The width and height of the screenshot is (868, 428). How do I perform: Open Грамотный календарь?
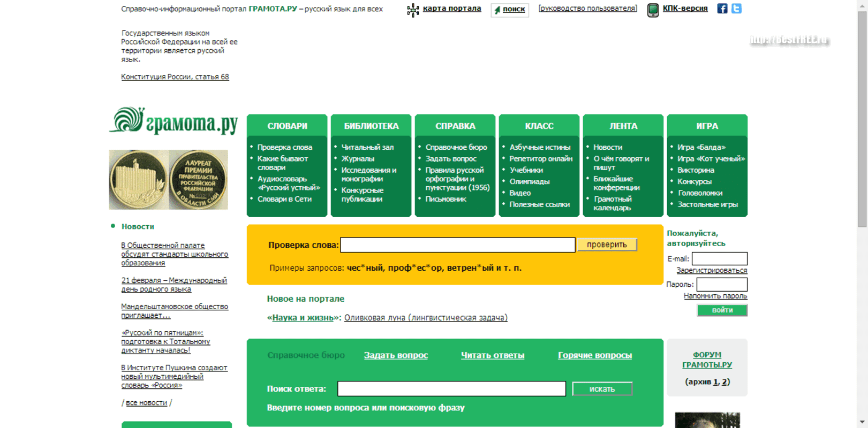point(613,203)
